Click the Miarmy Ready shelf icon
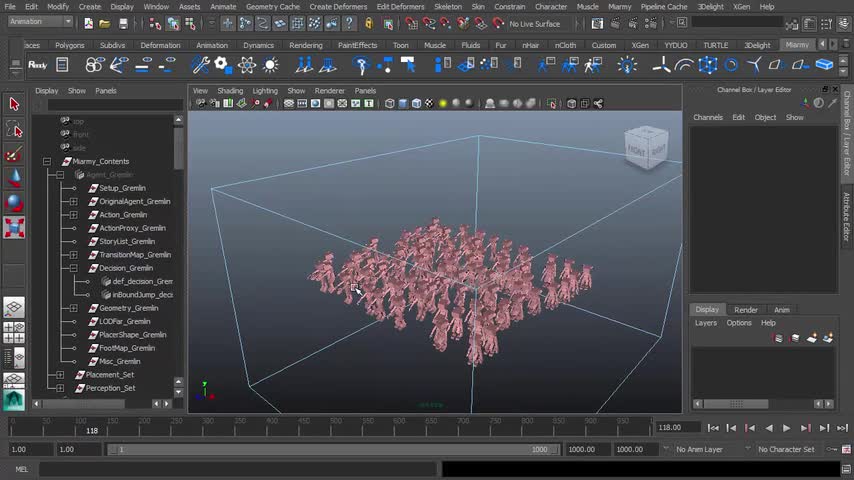 click(37, 65)
